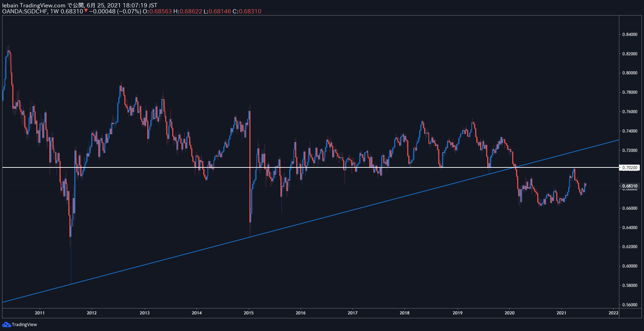Click the TradingView logo icon

pyautogui.click(x=6, y=324)
